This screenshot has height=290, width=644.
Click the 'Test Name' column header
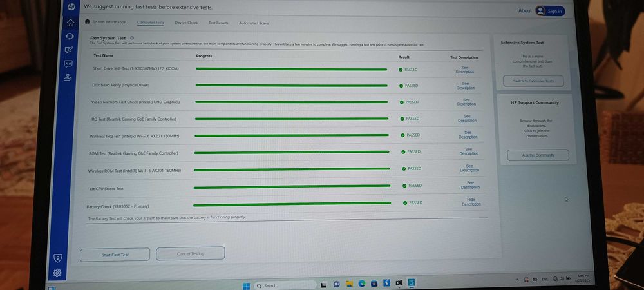click(x=104, y=55)
